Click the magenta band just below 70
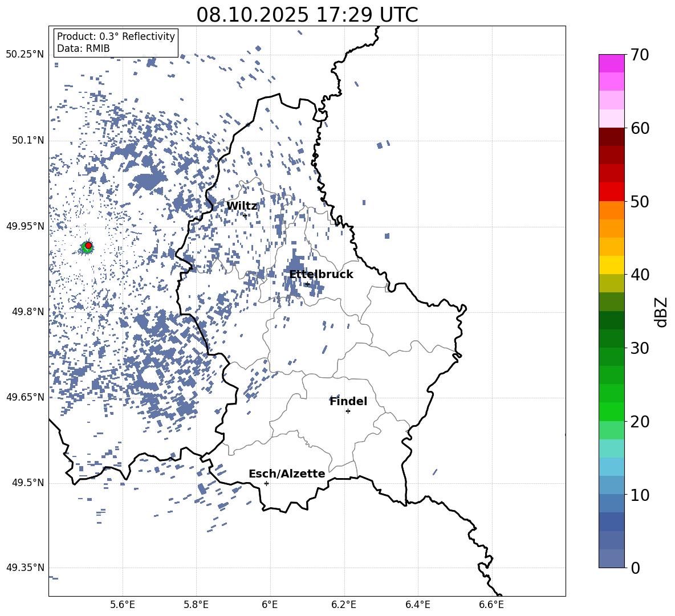675x616 pixels. click(612, 64)
